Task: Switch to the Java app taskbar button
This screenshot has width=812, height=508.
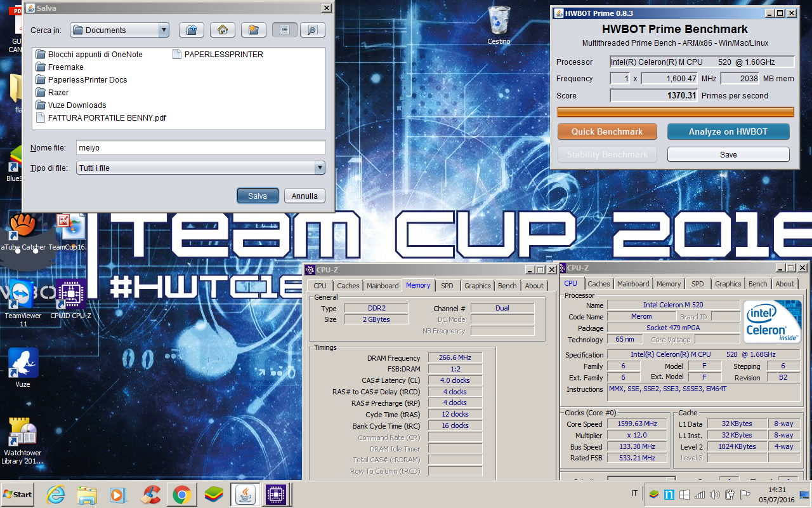Action: (x=245, y=494)
